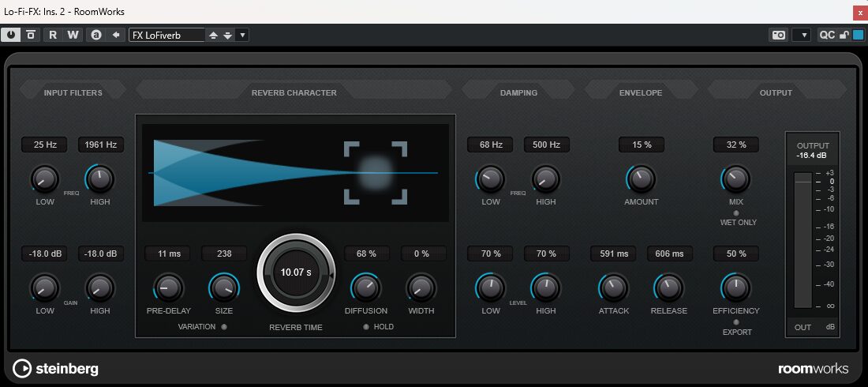Viewport: 868px width, 387px height.
Task: Toggle the plugin power activate button
Action: click(12, 35)
